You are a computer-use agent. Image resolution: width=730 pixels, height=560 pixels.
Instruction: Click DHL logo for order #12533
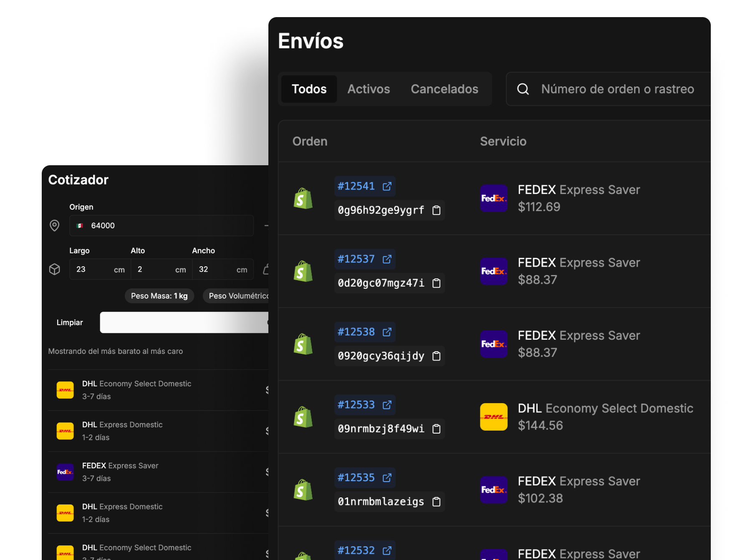coord(494,417)
